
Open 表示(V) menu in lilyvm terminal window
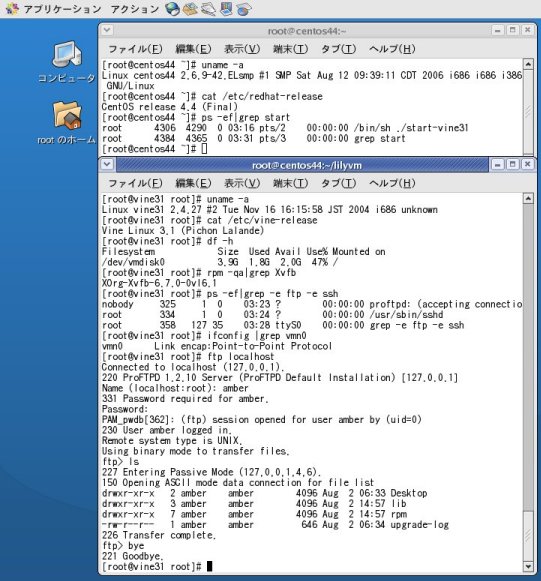pos(242,183)
